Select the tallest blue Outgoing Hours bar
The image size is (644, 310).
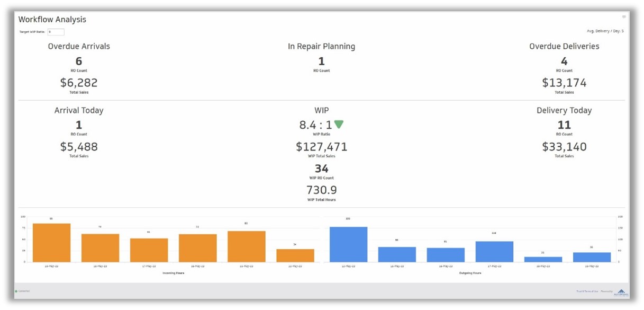point(348,244)
